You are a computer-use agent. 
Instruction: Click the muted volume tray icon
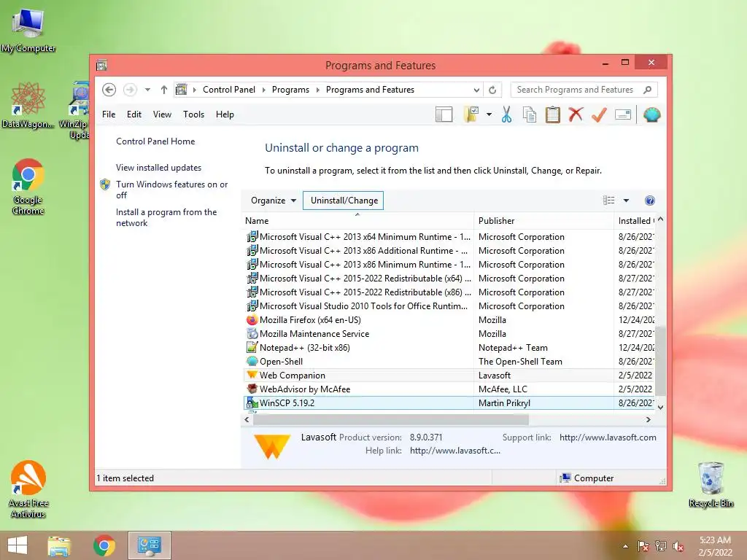click(x=678, y=546)
